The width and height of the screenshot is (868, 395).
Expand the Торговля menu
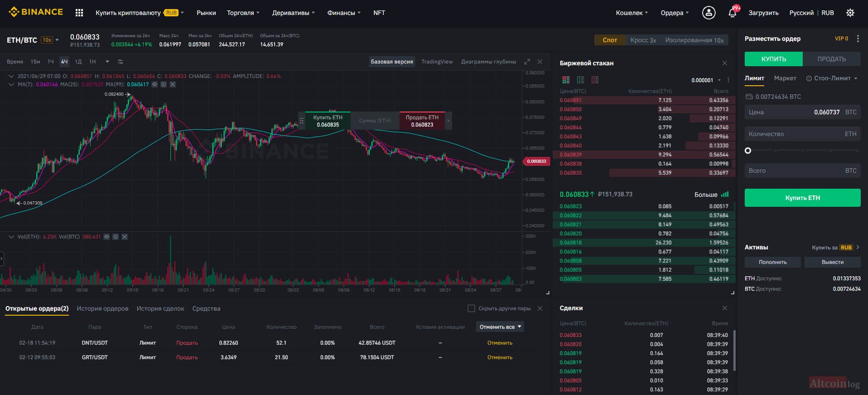point(243,13)
